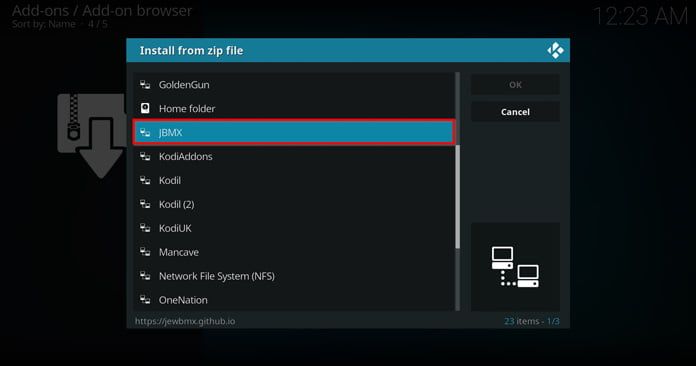Image resolution: width=696 pixels, height=366 pixels.
Task: Click the network icon beside OneNation
Action: click(x=145, y=300)
